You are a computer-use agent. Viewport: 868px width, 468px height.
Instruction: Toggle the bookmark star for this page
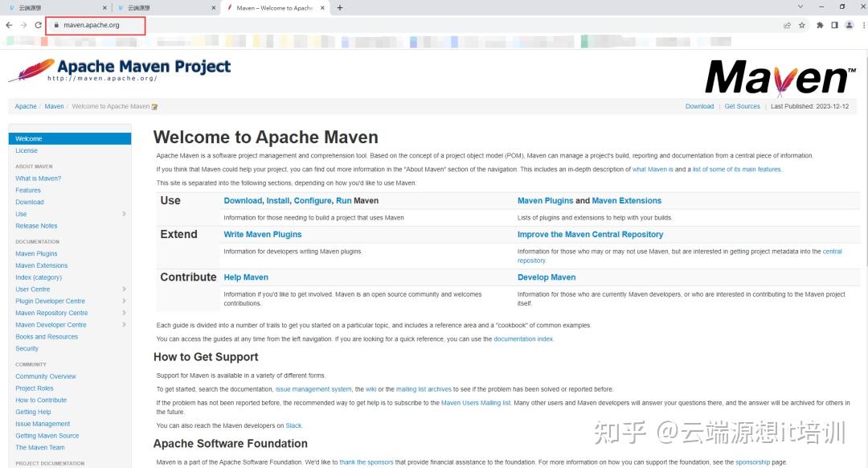(x=801, y=25)
